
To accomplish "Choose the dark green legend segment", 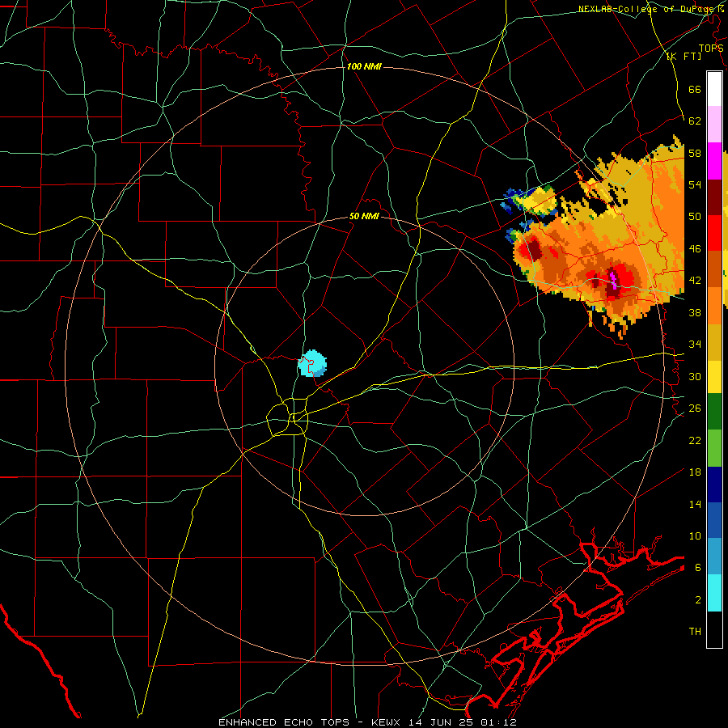I will tap(714, 412).
